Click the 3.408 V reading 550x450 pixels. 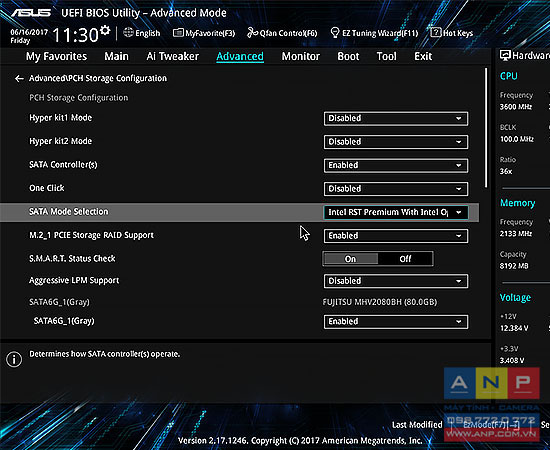[x=512, y=361]
